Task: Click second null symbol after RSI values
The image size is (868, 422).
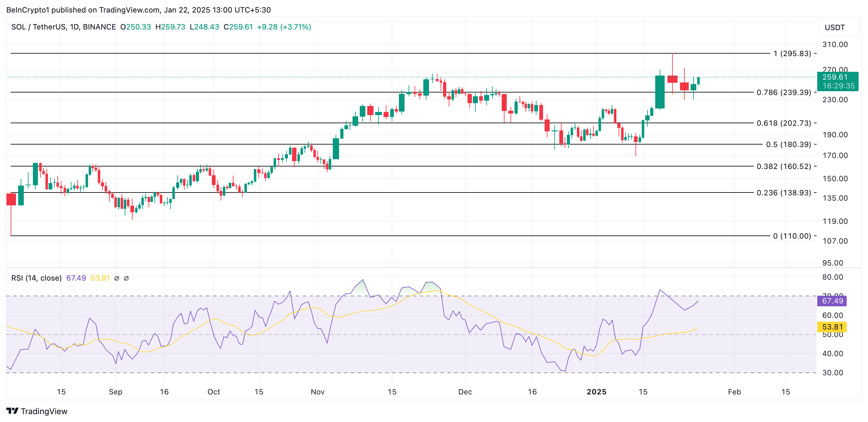Action: pos(126,278)
